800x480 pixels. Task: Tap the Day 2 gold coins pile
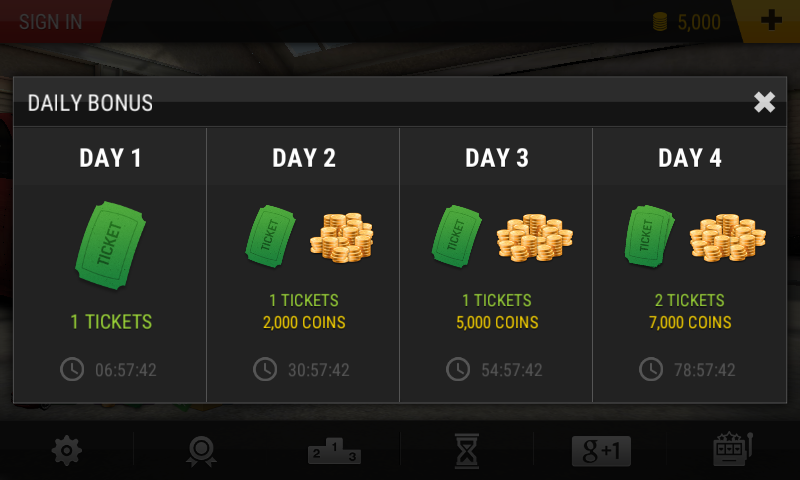(341, 237)
